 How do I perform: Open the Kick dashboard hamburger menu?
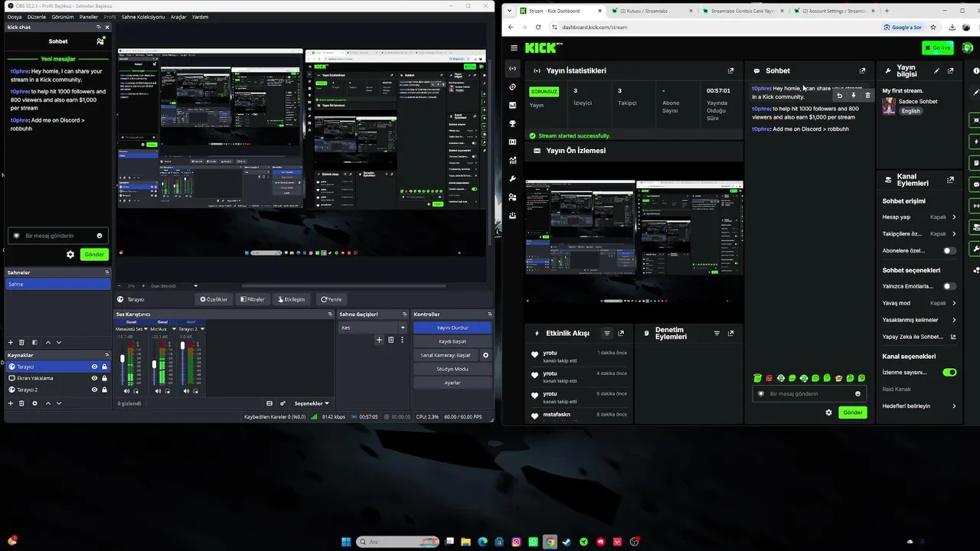click(x=514, y=47)
